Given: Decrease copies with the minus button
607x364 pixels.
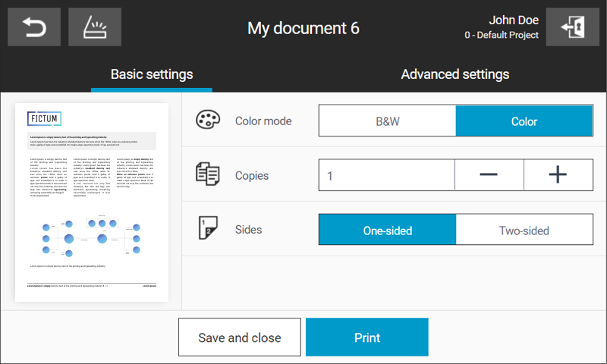Looking at the screenshot, I should (489, 175).
